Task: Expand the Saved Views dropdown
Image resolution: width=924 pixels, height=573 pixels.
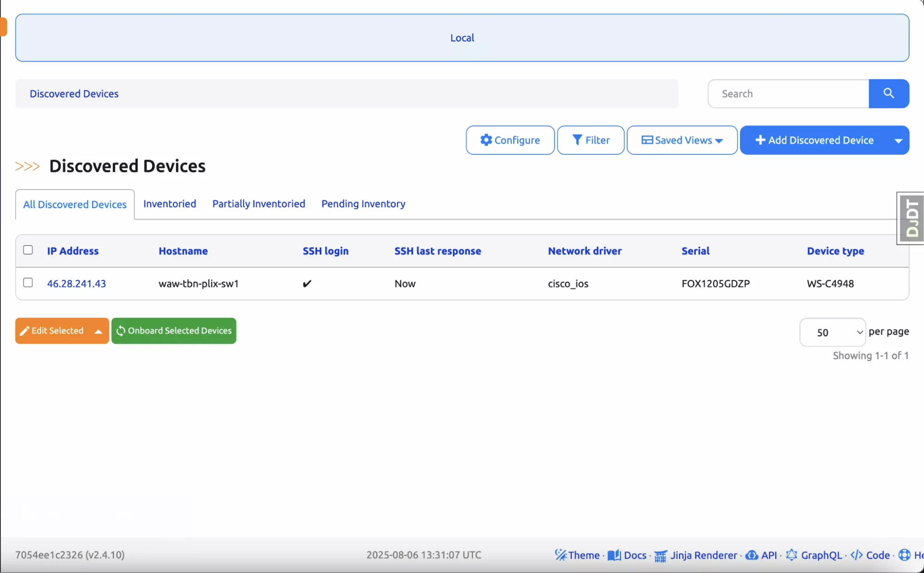Action: (x=682, y=140)
